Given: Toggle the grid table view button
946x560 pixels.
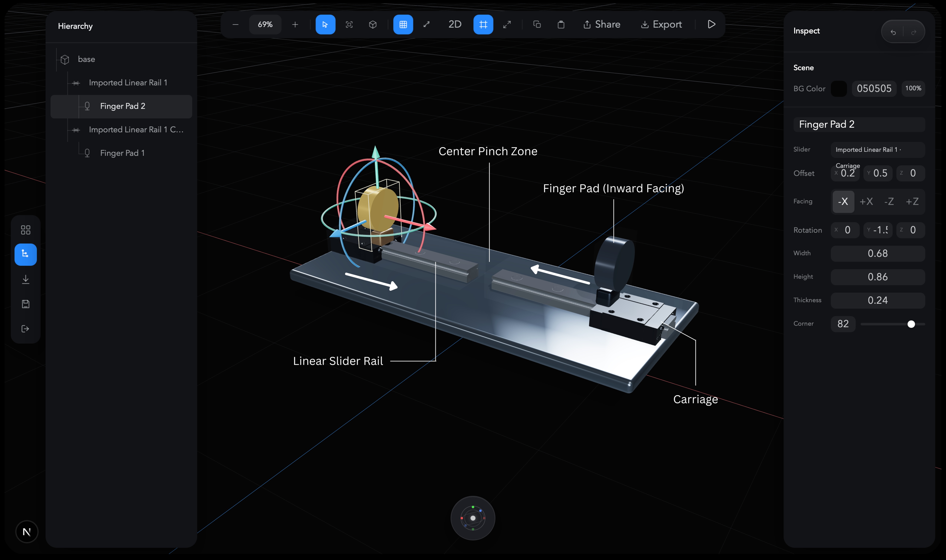Looking at the screenshot, I should (x=403, y=24).
